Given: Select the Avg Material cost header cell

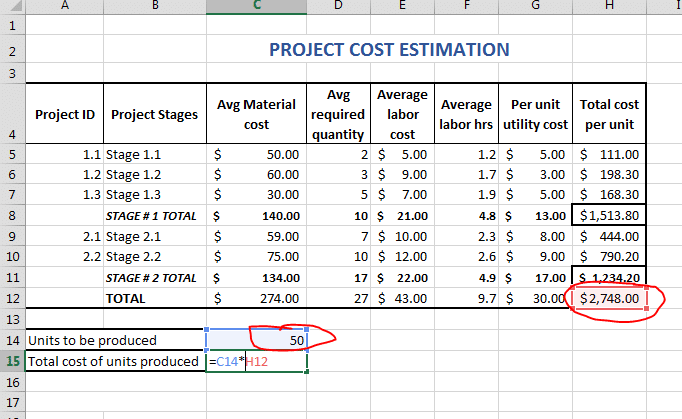Looking at the screenshot, I should point(256,114).
